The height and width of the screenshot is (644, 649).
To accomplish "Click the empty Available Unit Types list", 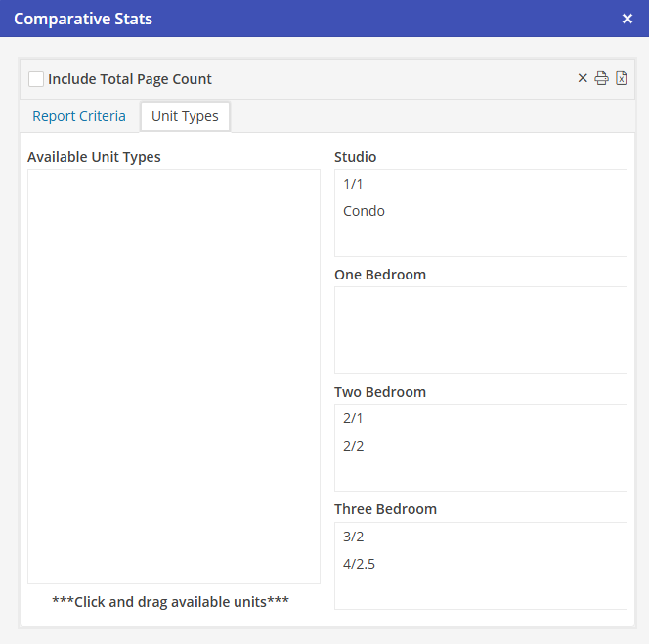I will pyautogui.click(x=173, y=376).
